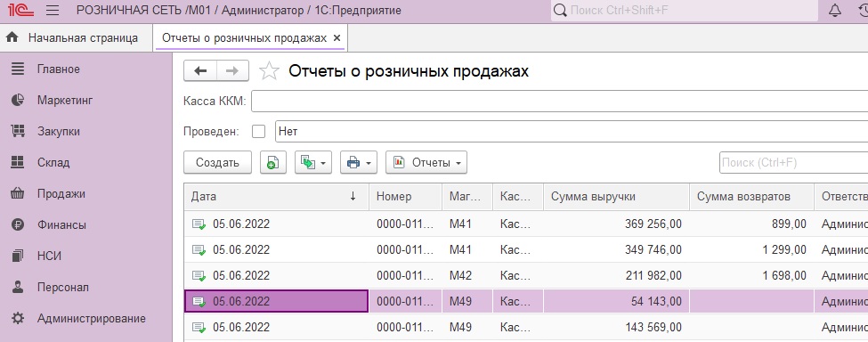Click the M42 store cell
The image size is (868, 342).
pyautogui.click(x=467, y=275)
